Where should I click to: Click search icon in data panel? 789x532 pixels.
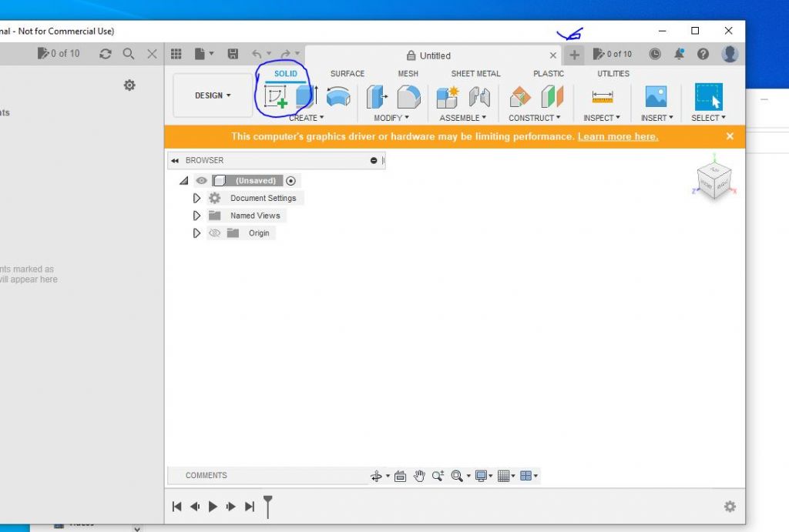click(x=129, y=54)
